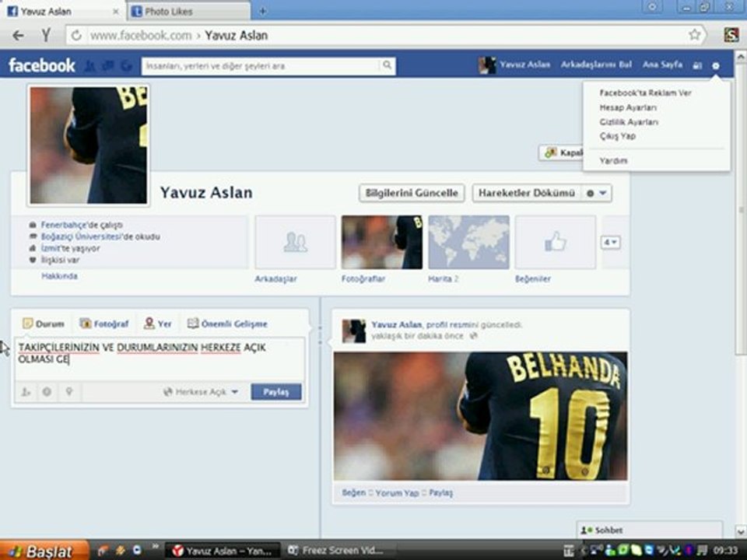Click the S extension icon in browser toolbar
Screen dimensions: 747x560
pyautogui.click(x=731, y=35)
